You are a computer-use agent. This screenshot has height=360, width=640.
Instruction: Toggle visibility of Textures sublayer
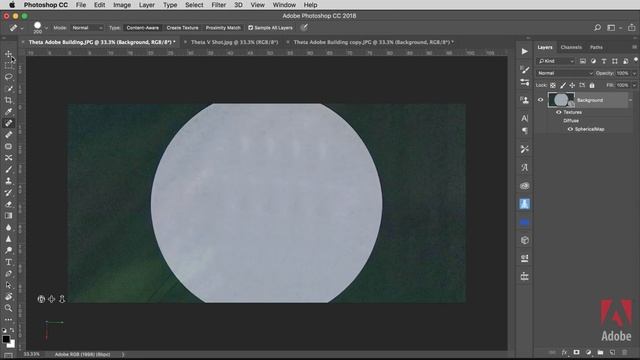[558, 112]
